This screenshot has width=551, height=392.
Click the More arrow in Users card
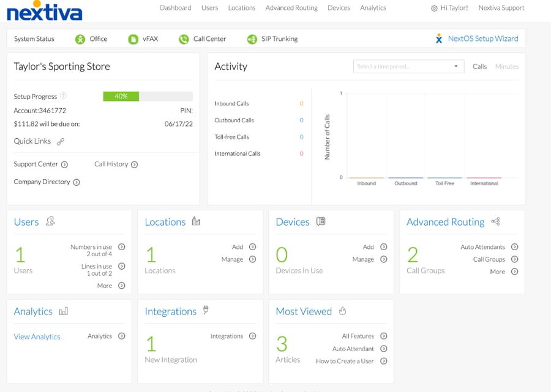click(x=122, y=286)
